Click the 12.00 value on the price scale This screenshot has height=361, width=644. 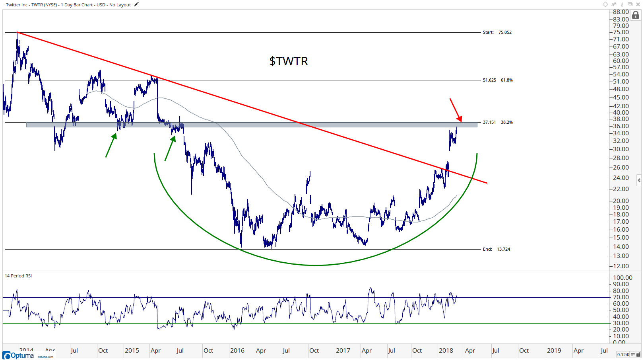(x=621, y=266)
